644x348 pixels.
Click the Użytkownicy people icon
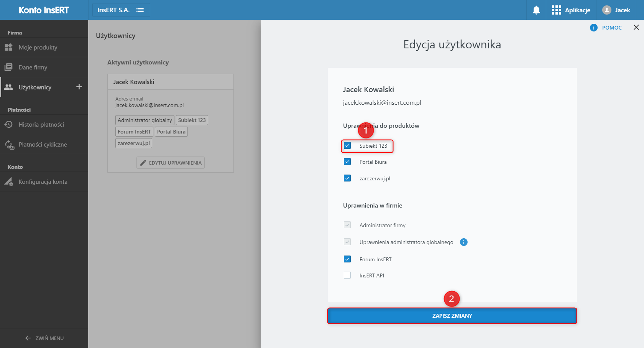point(9,87)
